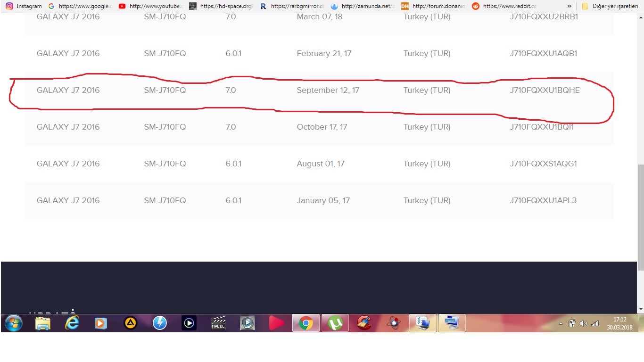This screenshot has width=644, height=362.
Task: Click the date October 17, 17
Action: (322, 127)
